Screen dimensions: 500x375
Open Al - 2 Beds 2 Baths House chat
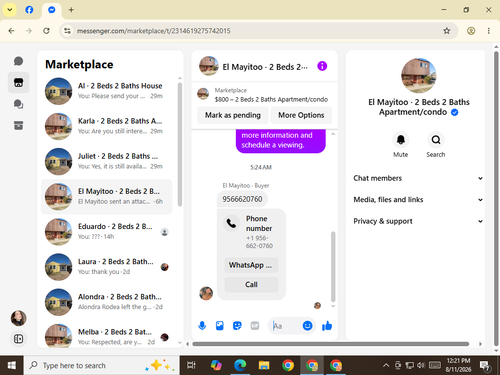pos(107,91)
